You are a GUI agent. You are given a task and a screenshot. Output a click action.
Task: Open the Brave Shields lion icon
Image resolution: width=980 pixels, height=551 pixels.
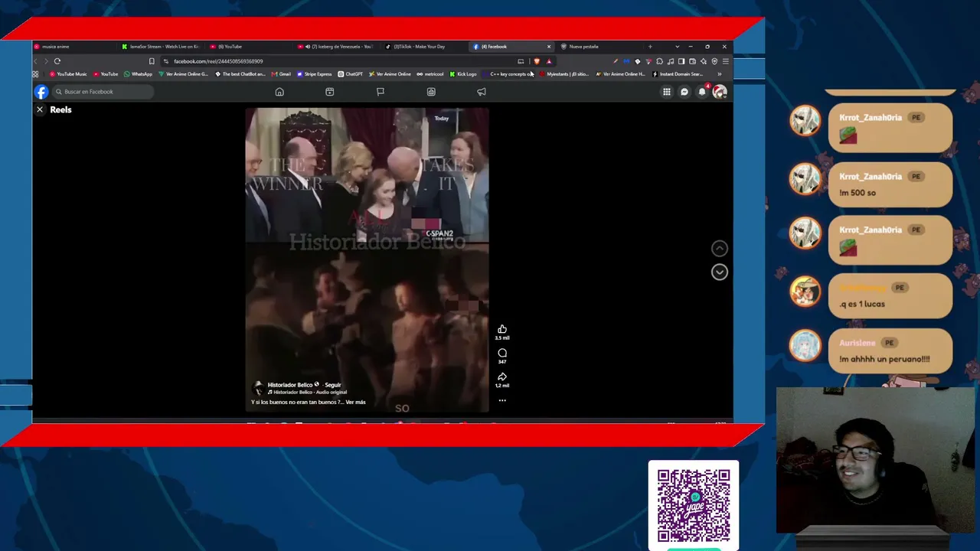[x=537, y=61]
